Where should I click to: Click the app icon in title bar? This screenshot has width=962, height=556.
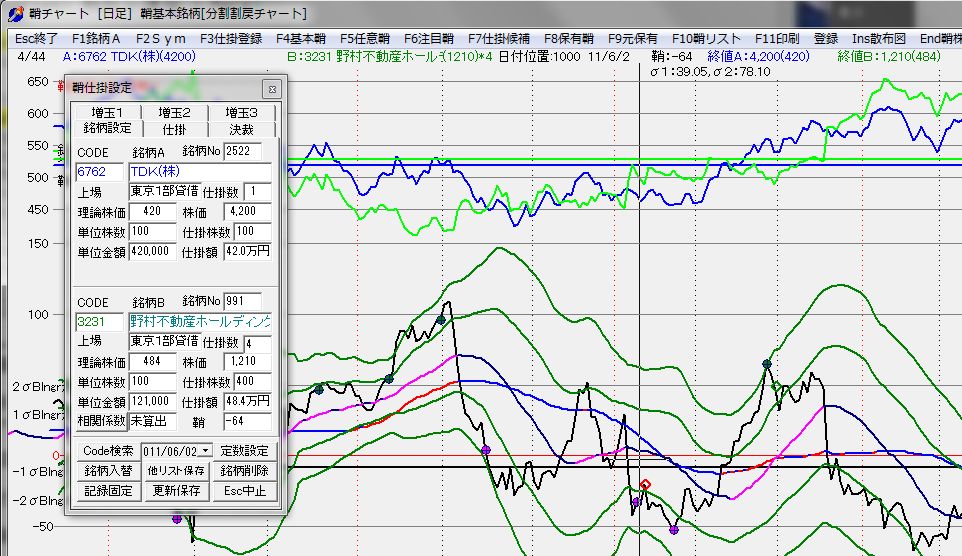pyautogui.click(x=15, y=14)
